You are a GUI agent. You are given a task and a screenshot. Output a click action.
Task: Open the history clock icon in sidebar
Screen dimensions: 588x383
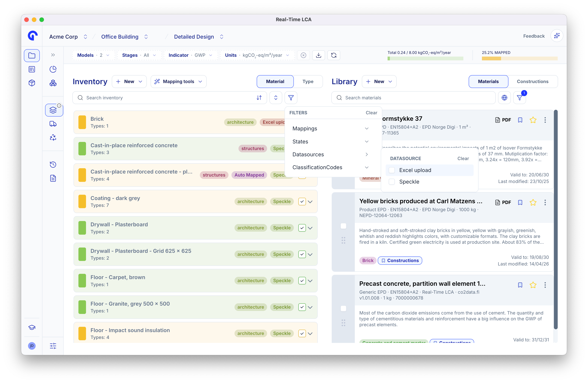coord(53,165)
